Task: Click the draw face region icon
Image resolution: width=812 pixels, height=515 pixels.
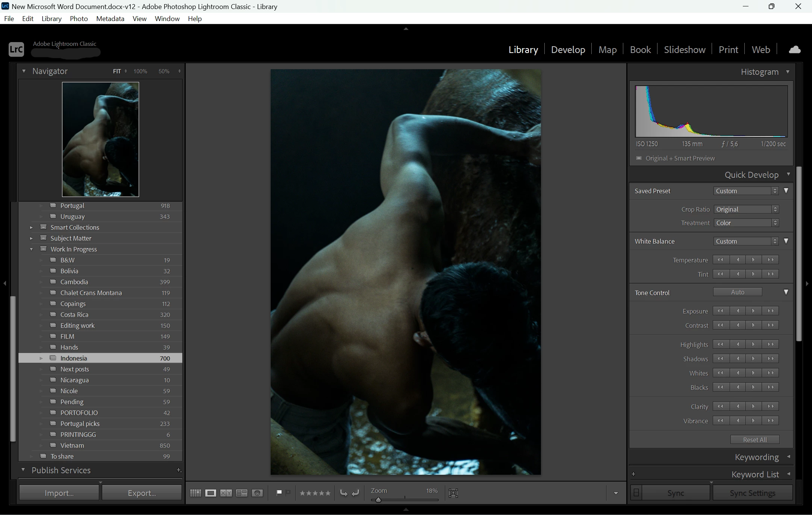Action: coord(453,493)
